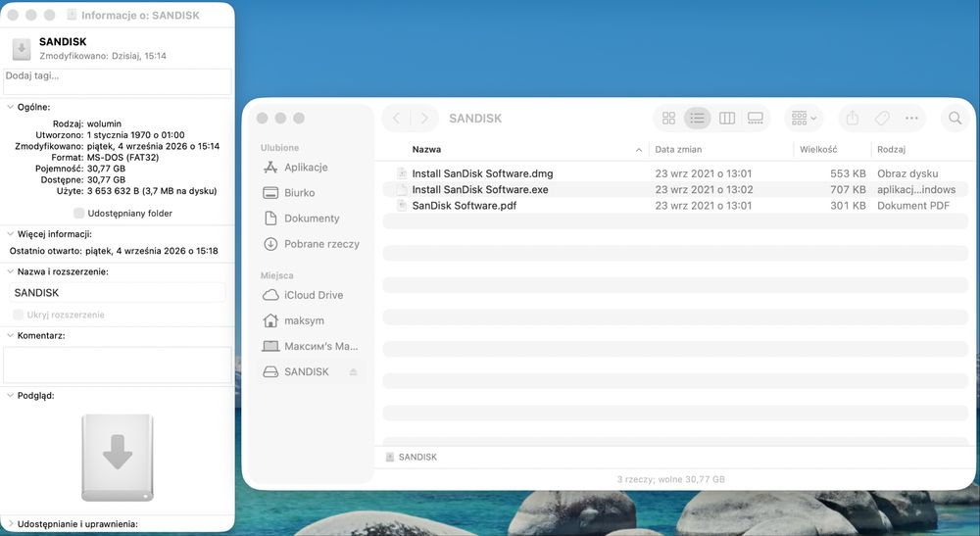Eject the SANDISK drive from sidebar

click(x=353, y=371)
